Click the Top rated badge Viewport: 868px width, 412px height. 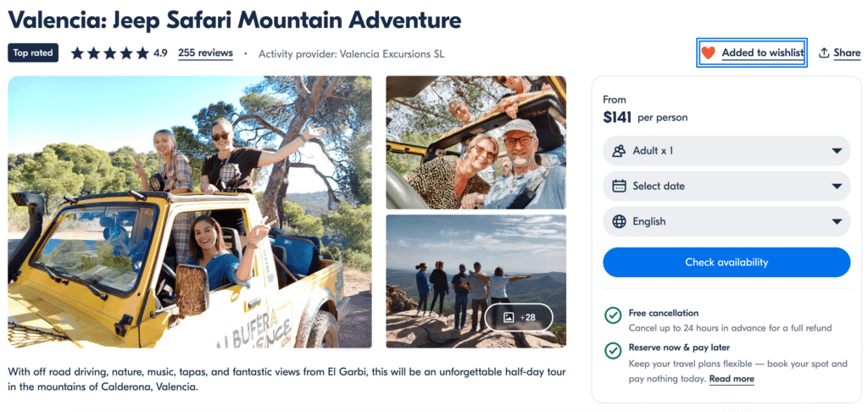[34, 53]
